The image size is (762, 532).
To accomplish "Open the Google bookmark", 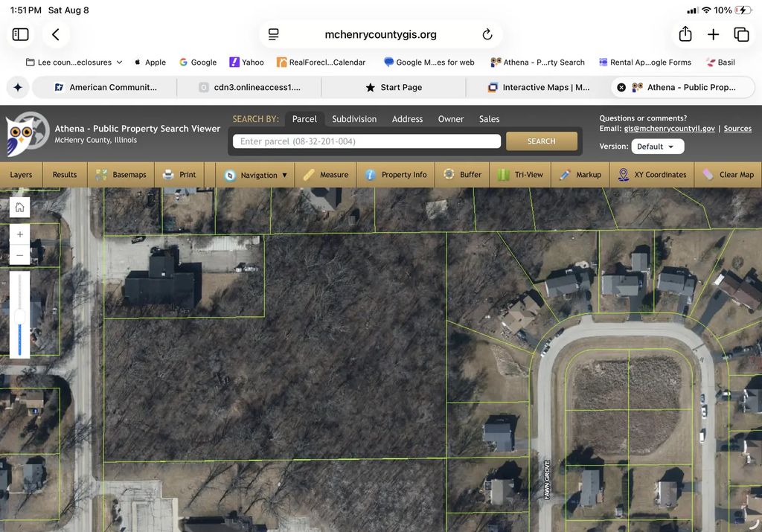I will [x=198, y=63].
